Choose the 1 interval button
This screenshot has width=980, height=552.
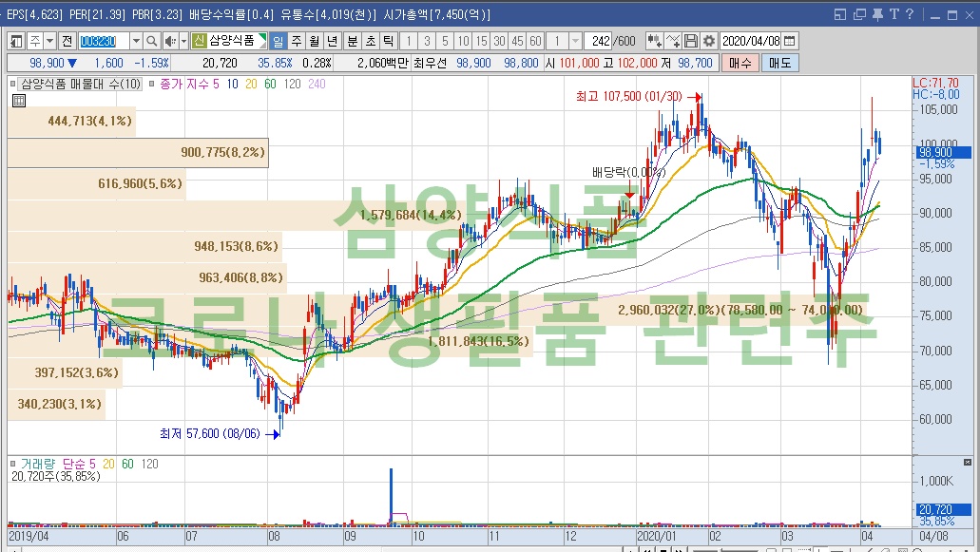point(408,41)
